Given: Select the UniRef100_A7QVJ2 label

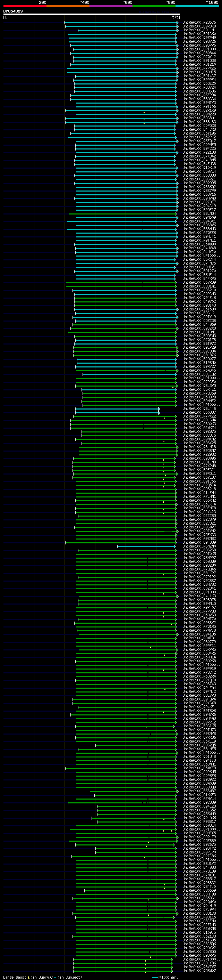Looking at the screenshot, I should [x=199, y=57].
